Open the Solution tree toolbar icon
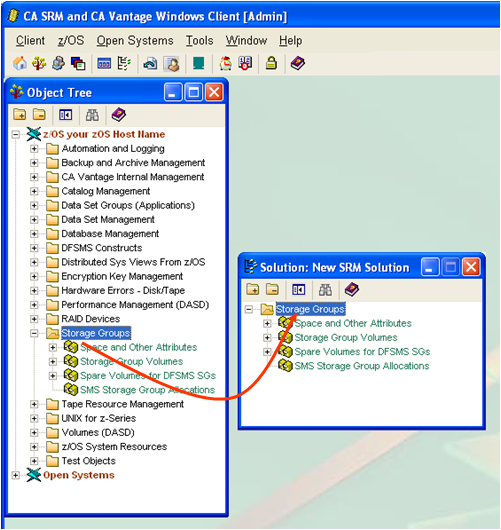This screenshot has width=501, height=530. 124,63
